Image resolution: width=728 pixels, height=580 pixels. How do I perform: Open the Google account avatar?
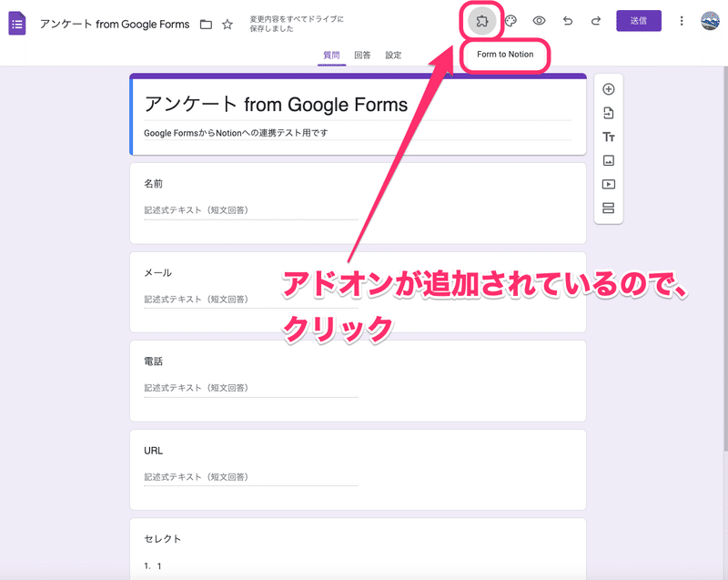[x=710, y=21]
